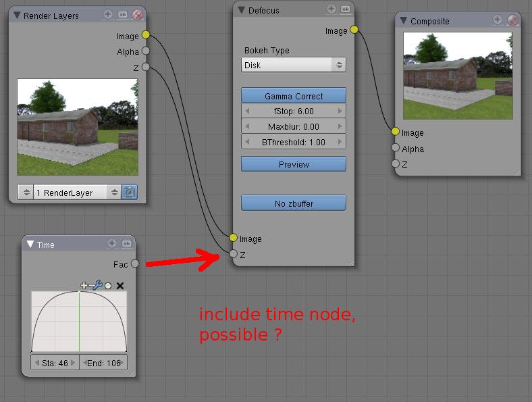Click the Z input socket on Defocus node
The image size is (532, 402).
click(233, 253)
